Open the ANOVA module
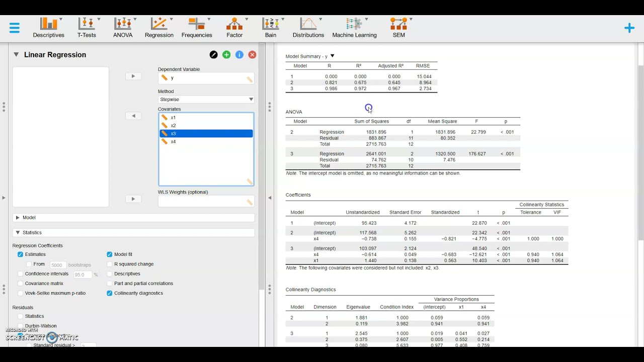 123,28
